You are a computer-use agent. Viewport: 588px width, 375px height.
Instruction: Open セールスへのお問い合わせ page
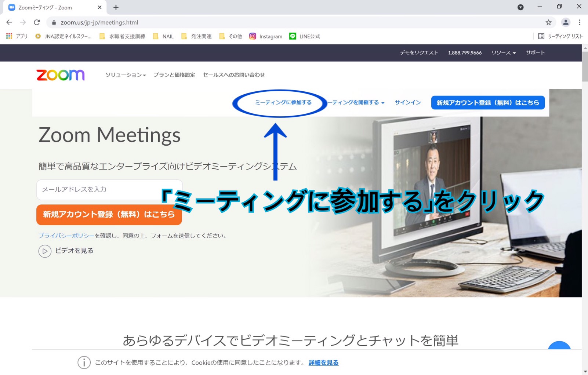point(234,75)
